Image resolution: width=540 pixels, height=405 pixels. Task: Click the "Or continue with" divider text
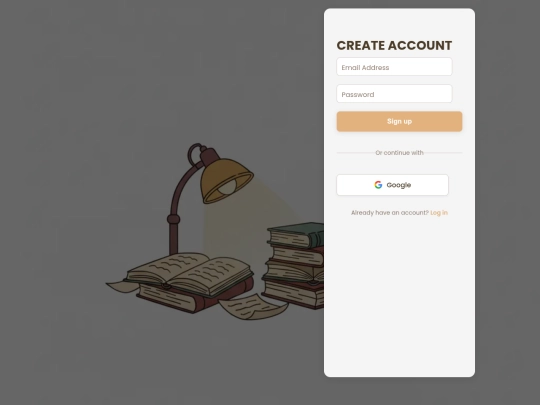(399, 153)
